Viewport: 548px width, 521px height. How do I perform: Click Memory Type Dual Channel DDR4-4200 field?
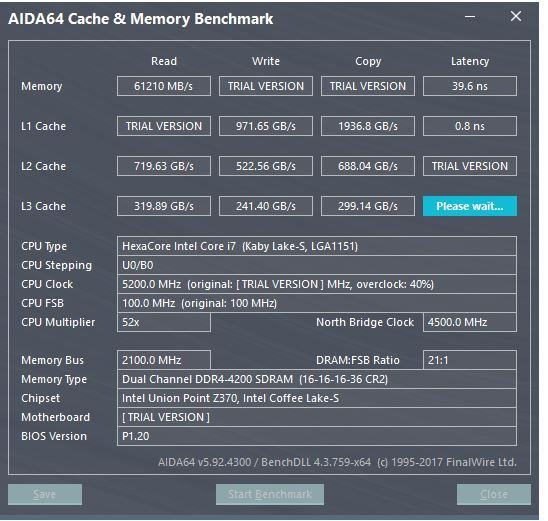tap(317, 379)
